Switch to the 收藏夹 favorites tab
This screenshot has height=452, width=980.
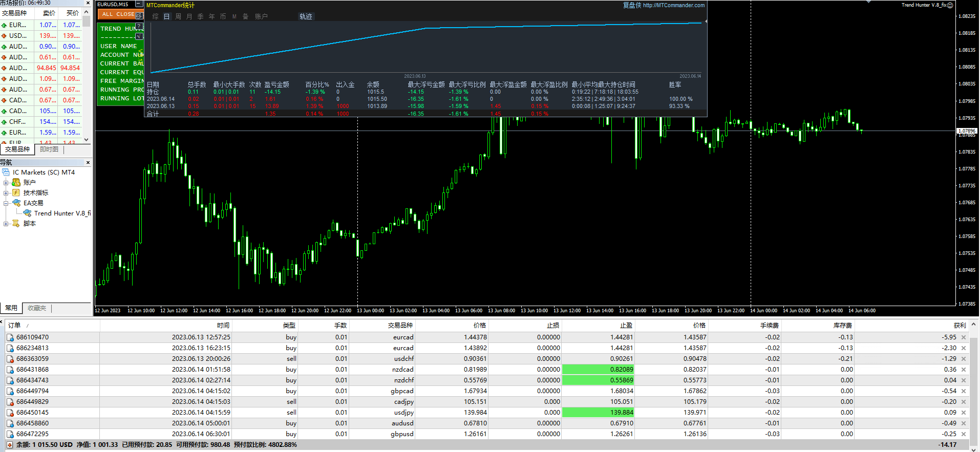coord(37,308)
